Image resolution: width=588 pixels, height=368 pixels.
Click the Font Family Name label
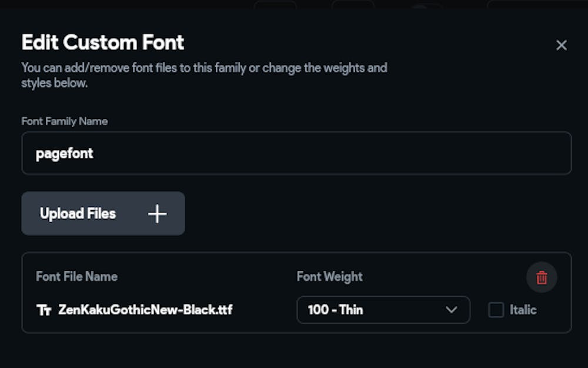click(x=65, y=121)
